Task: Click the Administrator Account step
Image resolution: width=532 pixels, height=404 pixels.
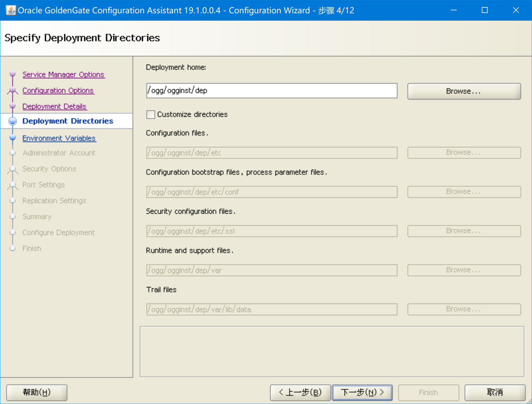Action: pyautogui.click(x=59, y=153)
